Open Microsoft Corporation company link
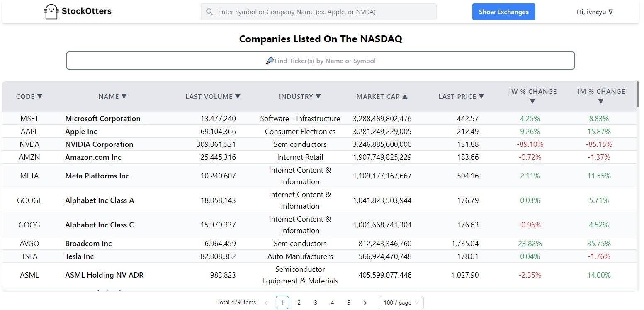Image resolution: width=644 pixels, height=310 pixels. click(x=103, y=119)
